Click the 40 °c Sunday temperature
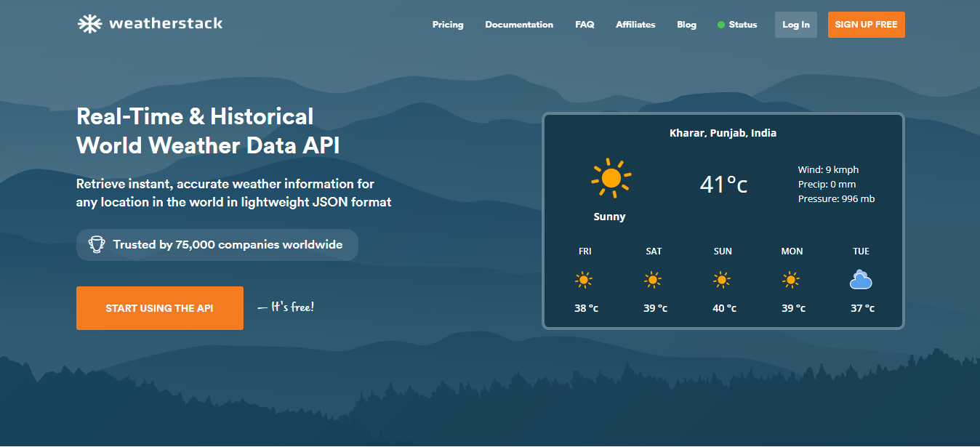The image size is (980, 447). (x=724, y=308)
